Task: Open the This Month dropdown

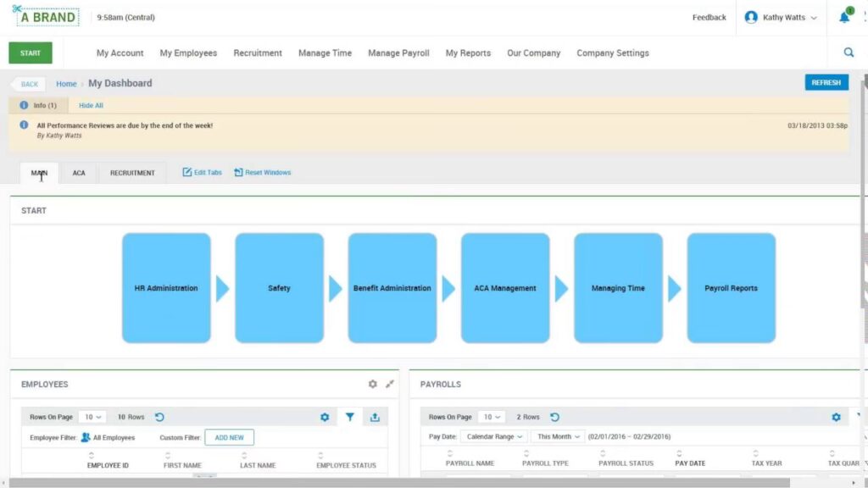Action: [559, 436]
